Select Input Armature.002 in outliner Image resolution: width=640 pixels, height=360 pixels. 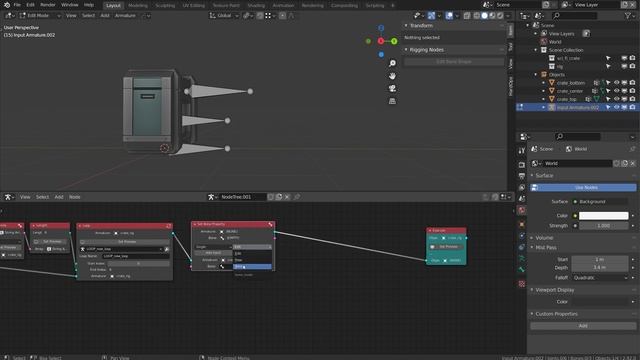[x=578, y=107]
